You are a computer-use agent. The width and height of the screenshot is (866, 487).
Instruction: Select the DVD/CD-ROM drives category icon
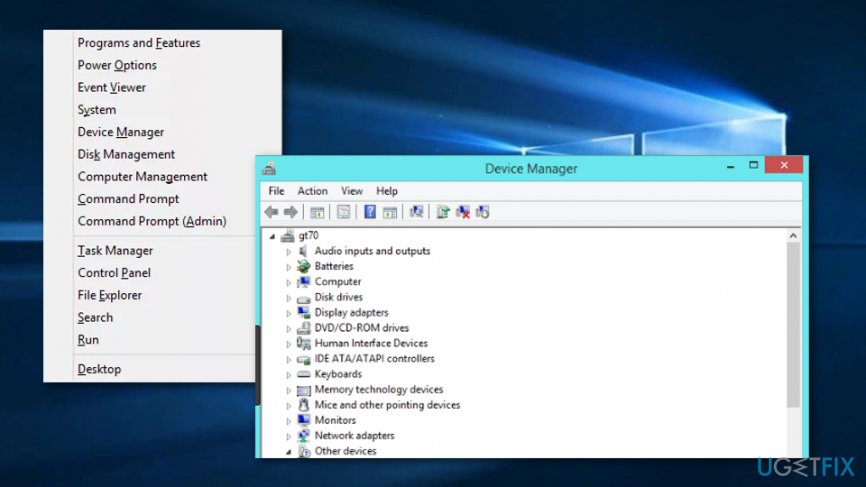(x=303, y=329)
